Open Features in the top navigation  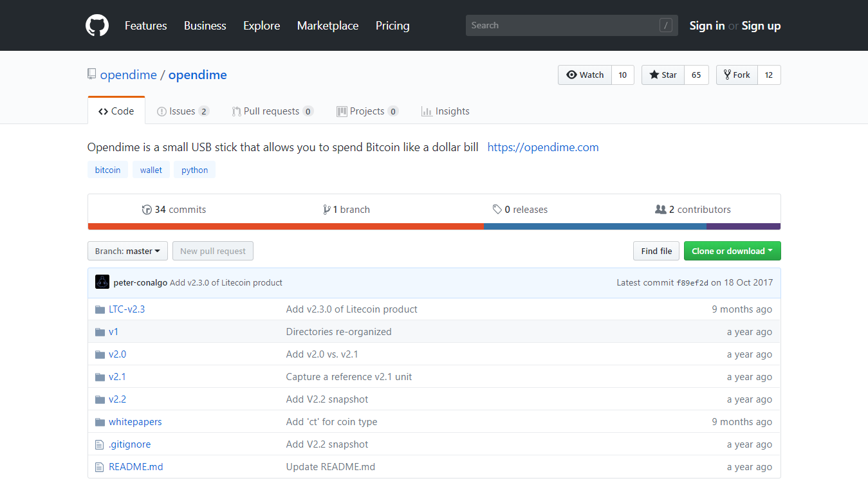tap(145, 26)
